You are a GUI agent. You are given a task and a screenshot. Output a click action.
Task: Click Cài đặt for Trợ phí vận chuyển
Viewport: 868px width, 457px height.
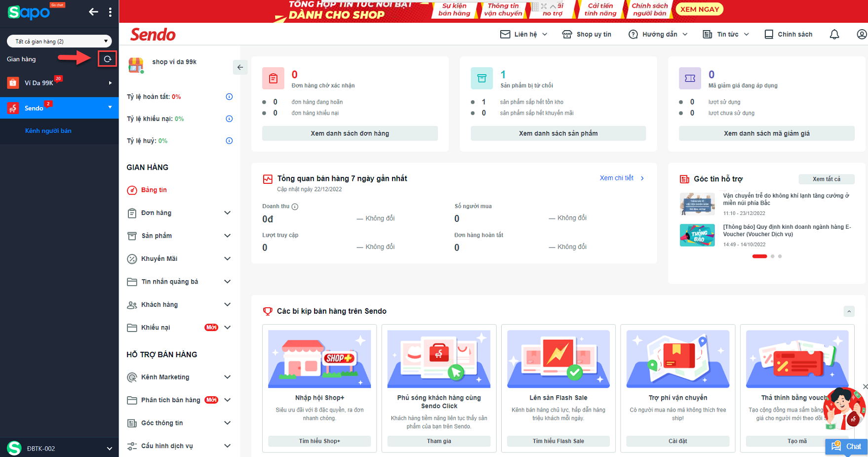point(678,441)
